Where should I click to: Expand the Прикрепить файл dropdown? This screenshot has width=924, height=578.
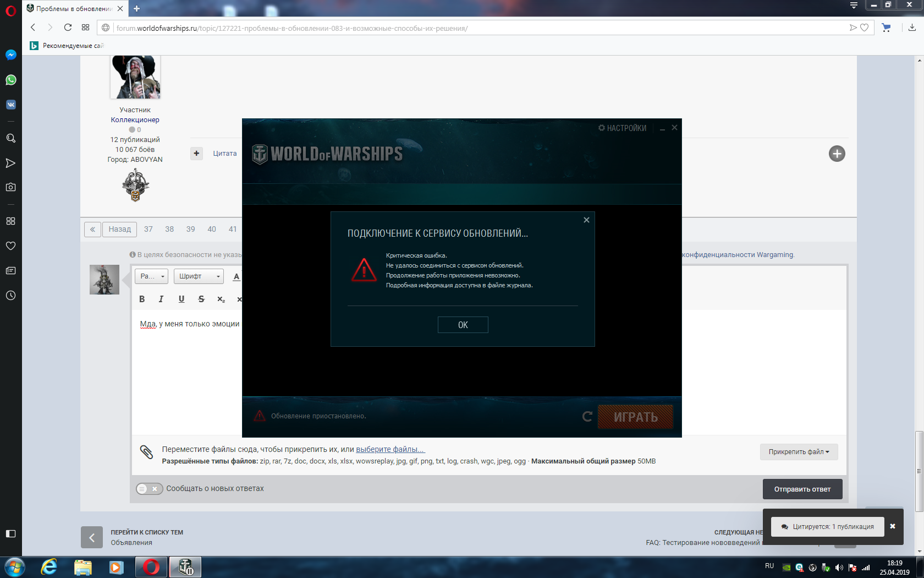[x=799, y=452]
